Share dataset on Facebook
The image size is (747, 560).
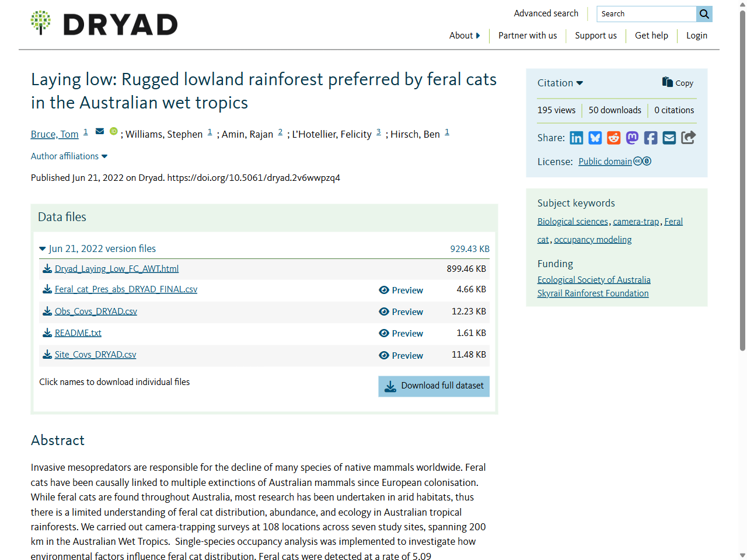click(x=651, y=138)
